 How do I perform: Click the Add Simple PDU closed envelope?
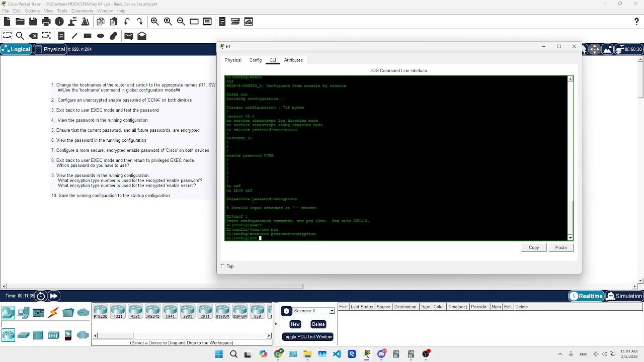[129, 36]
